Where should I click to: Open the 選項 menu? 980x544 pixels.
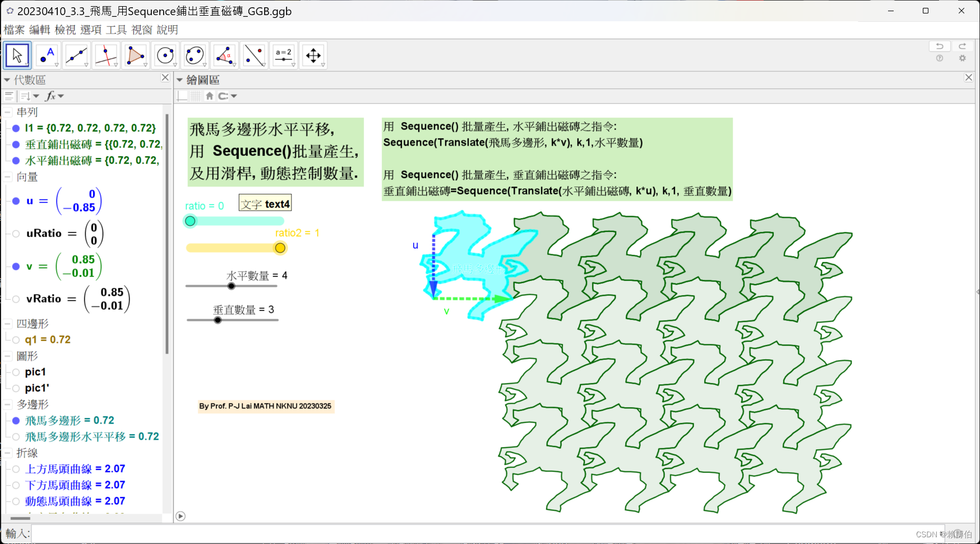[x=91, y=30]
